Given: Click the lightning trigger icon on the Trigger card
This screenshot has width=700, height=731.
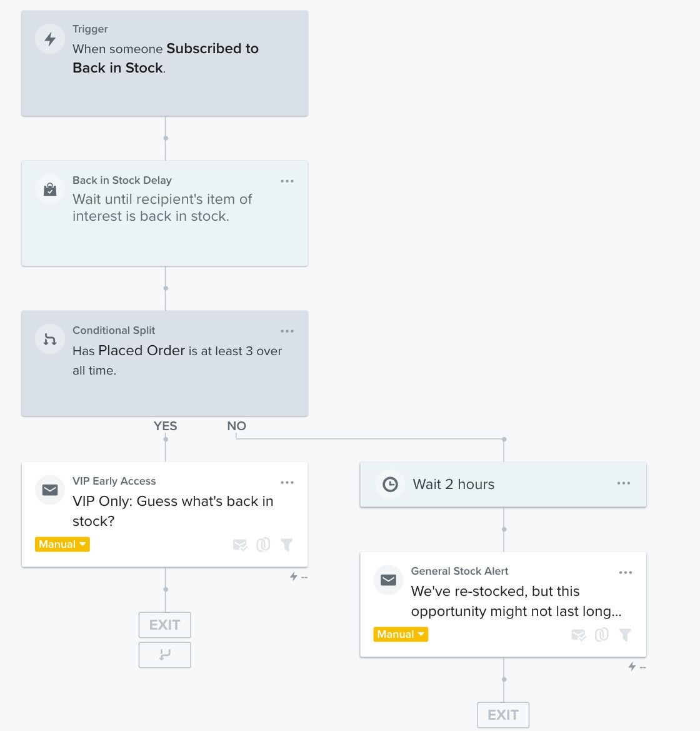Looking at the screenshot, I should 49,39.
